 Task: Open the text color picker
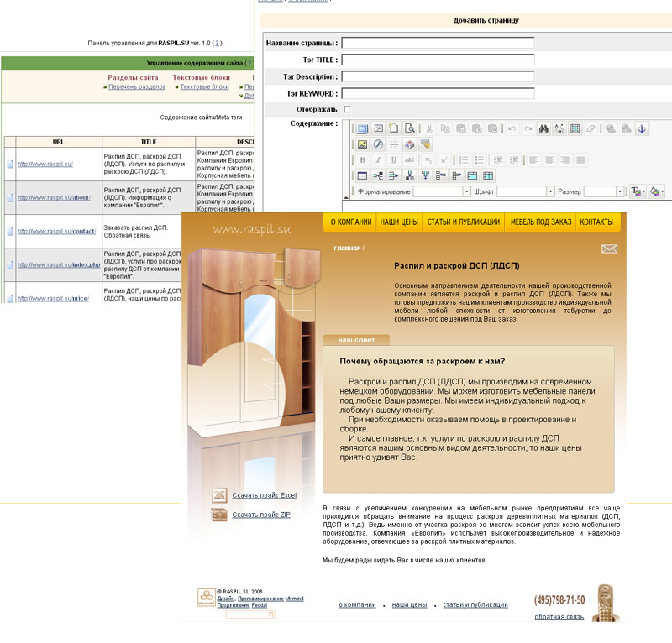(x=635, y=191)
